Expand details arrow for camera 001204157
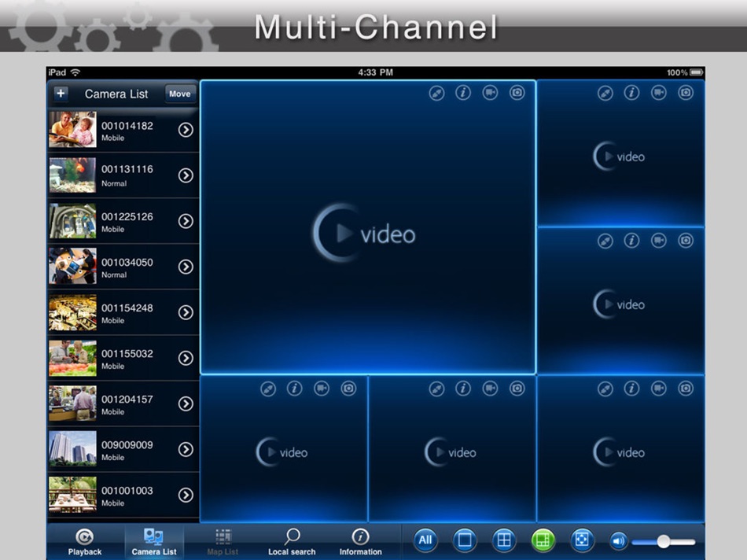This screenshot has width=747, height=560. tap(186, 403)
